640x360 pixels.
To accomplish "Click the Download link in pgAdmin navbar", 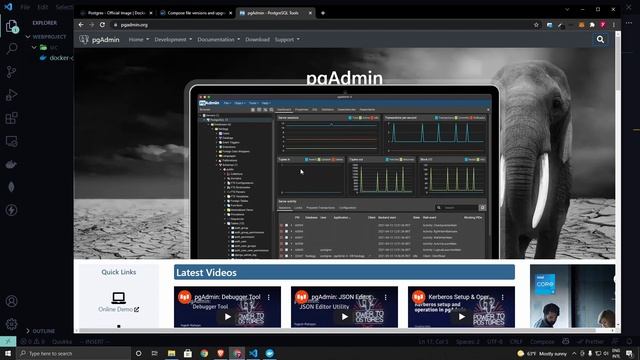I will [257, 40].
